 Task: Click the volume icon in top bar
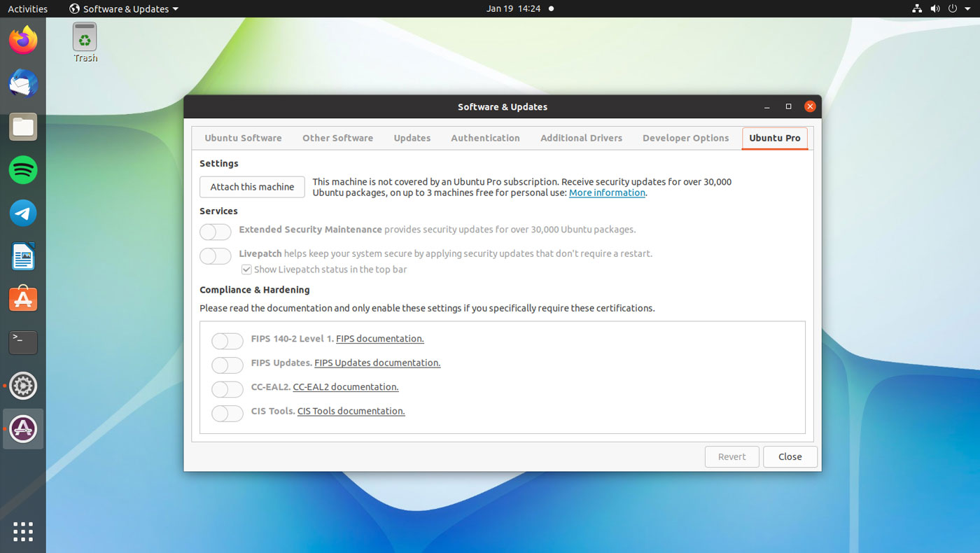coord(935,9)
